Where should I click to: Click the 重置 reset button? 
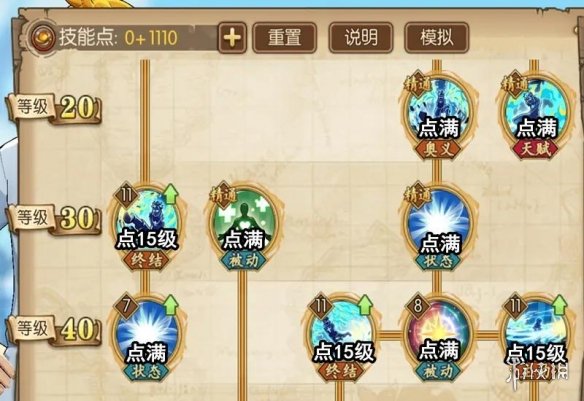285,38
